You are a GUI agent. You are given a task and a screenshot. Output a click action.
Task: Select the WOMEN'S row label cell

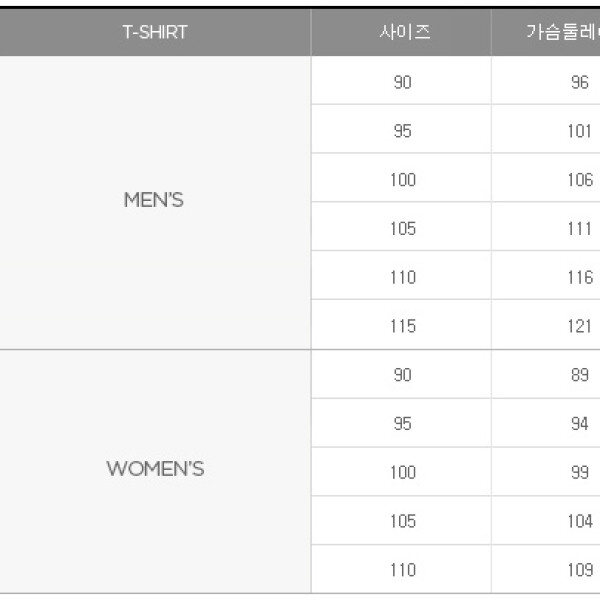[155, 468]
